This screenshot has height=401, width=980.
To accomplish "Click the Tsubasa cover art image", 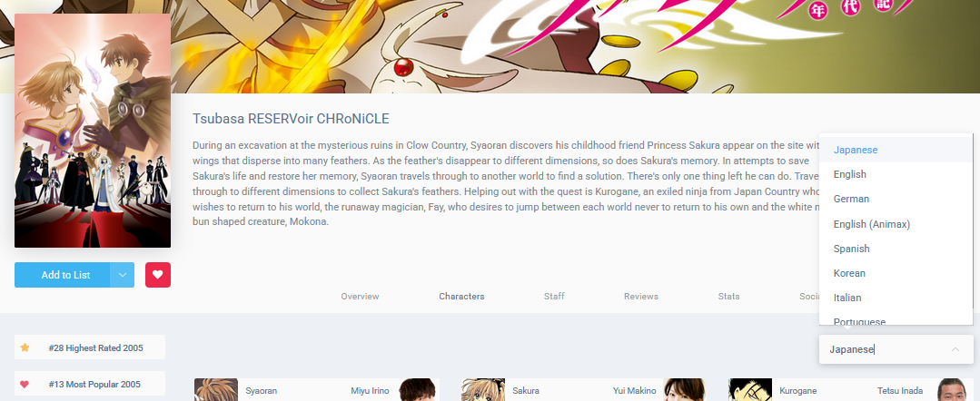I will click(x=93, y=131).
